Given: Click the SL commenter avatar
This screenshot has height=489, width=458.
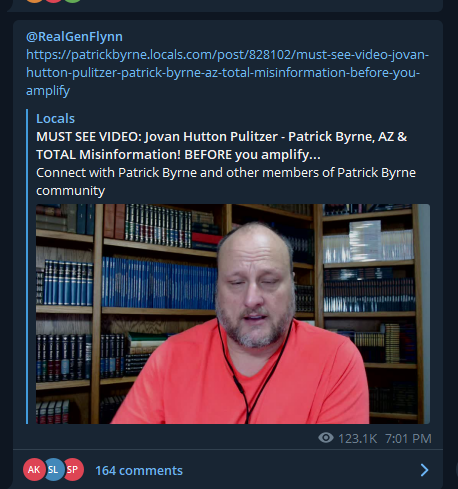Looking at the screenshot, I should tap(53, 470).
